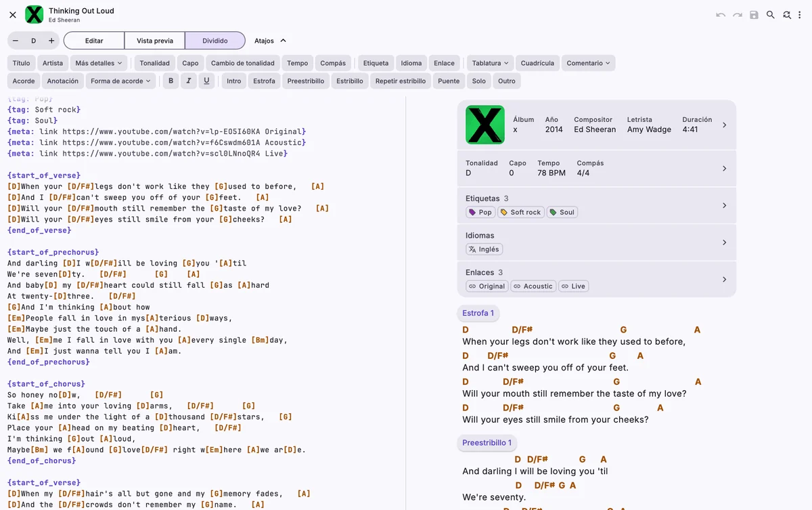Viewport: 812px width, 510px height.
Task: Click the 78 BPM tempo value
Action: 551,173
